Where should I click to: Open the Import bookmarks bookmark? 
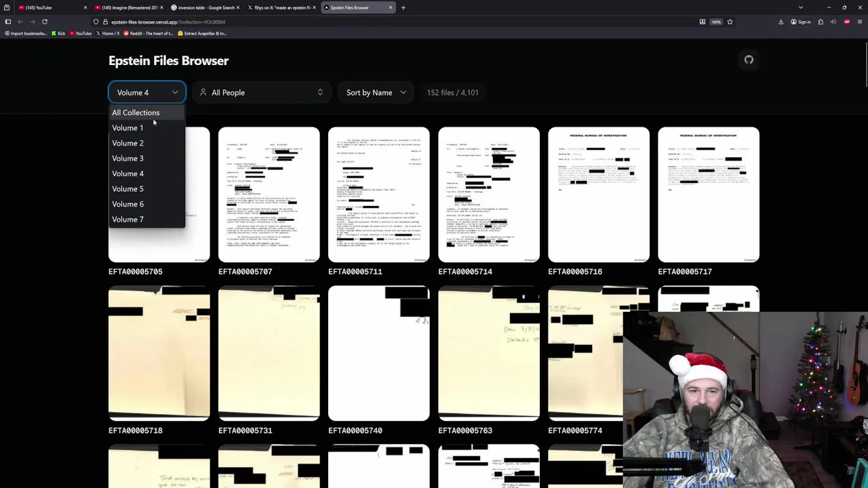tap(25, 33)
